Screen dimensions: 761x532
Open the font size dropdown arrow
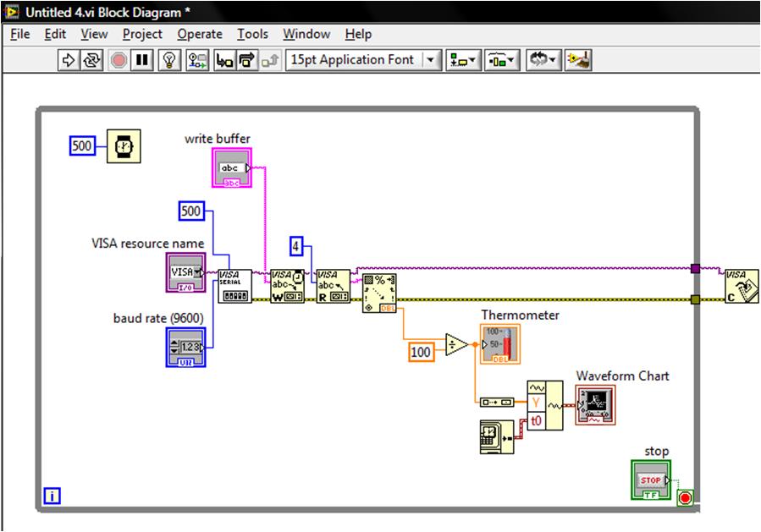432,60
